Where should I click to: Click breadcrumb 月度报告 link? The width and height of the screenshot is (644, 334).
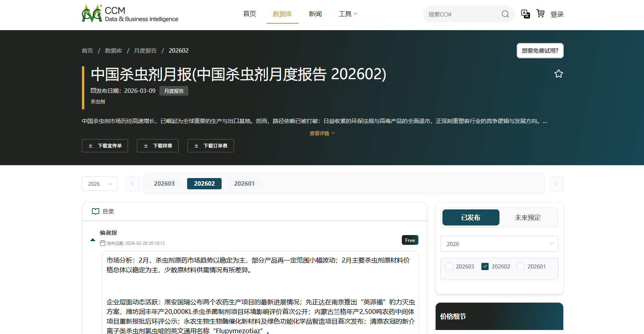(145, 51)
